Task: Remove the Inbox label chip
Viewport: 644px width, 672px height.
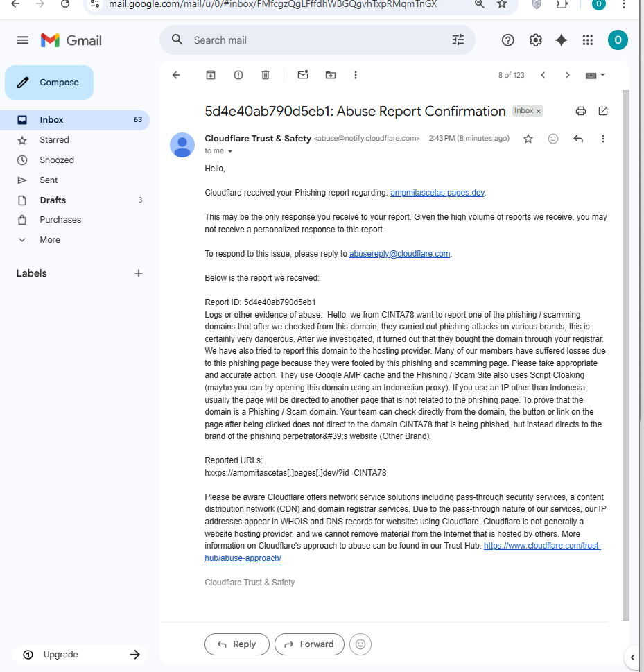Action: point(539,111)
